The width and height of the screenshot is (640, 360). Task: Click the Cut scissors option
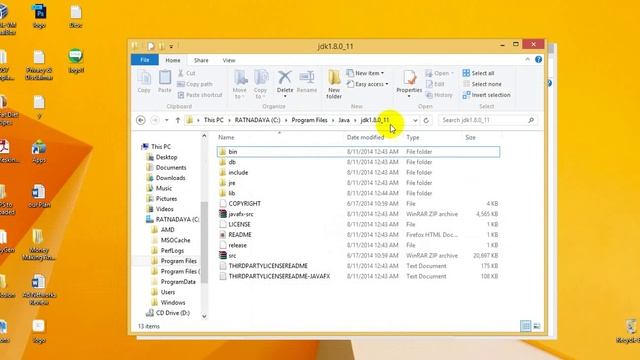point(187,73)
